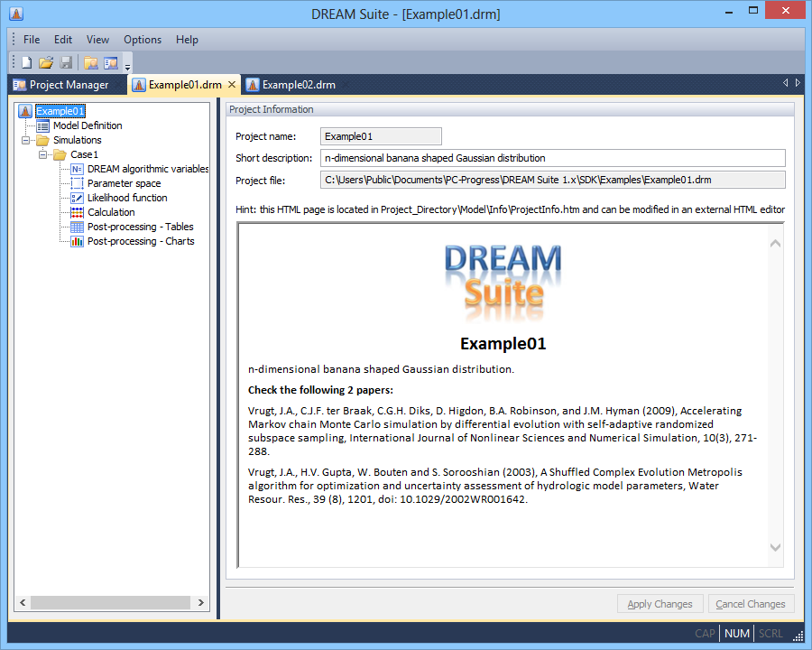Click the window resize grip in status bar
Viewport: 812px width, 650px height.
[x=798, y=636]
